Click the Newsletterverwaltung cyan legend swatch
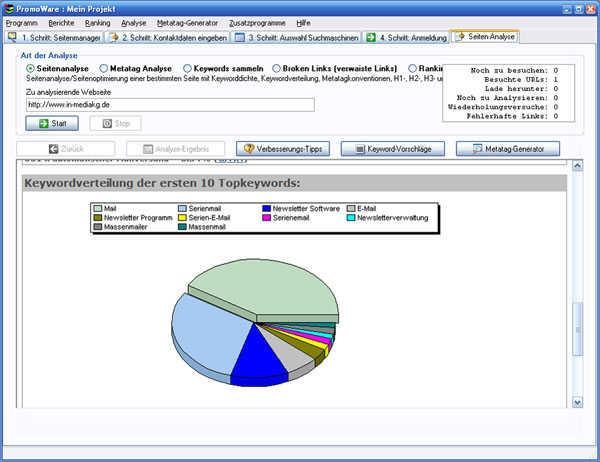 pos(351,218)
